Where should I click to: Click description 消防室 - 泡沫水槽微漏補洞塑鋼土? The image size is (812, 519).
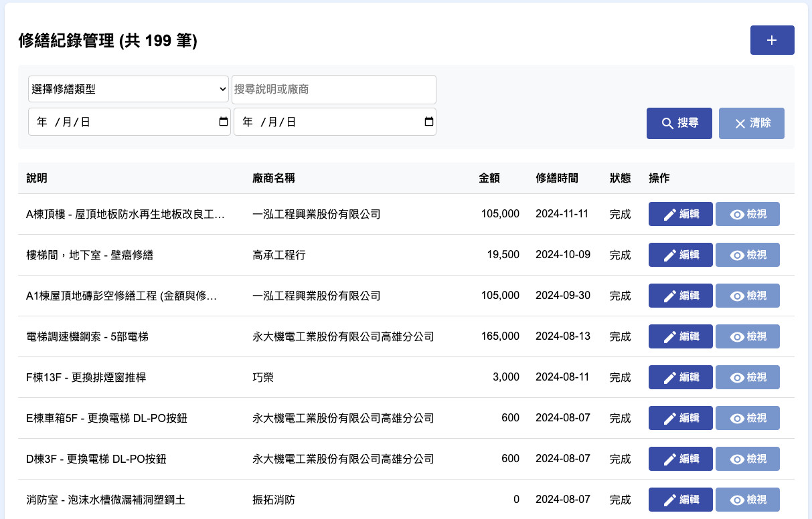[x=106, y=500]
